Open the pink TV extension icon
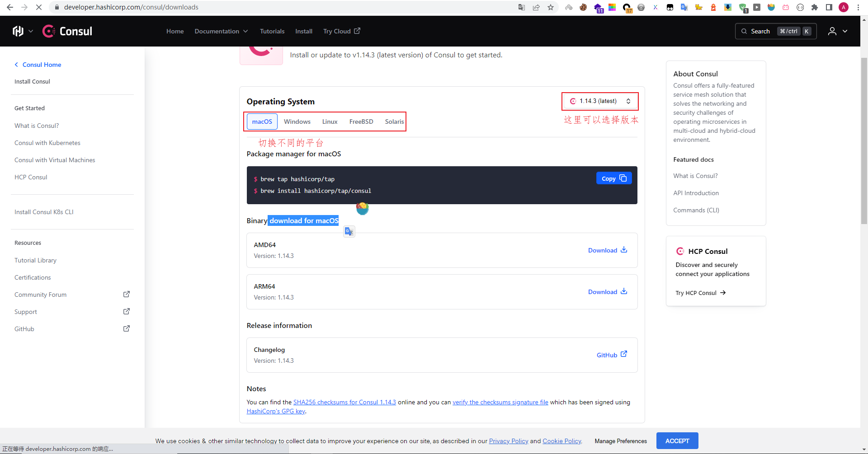 (x=786, y=7)
